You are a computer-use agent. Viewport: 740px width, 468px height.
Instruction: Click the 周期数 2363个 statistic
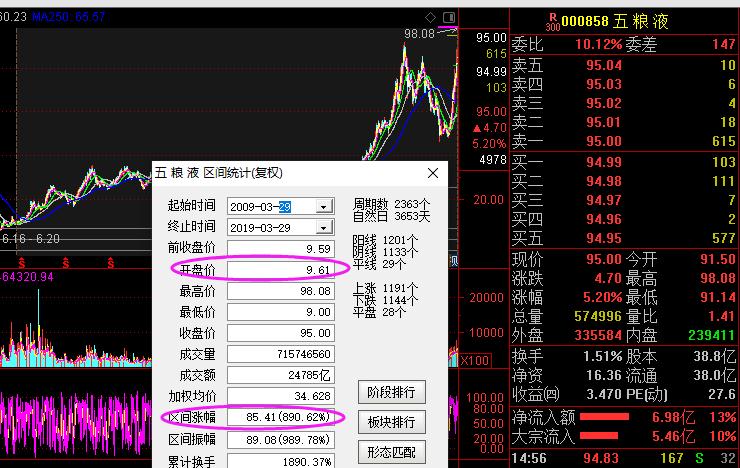(x=391, y=204)
